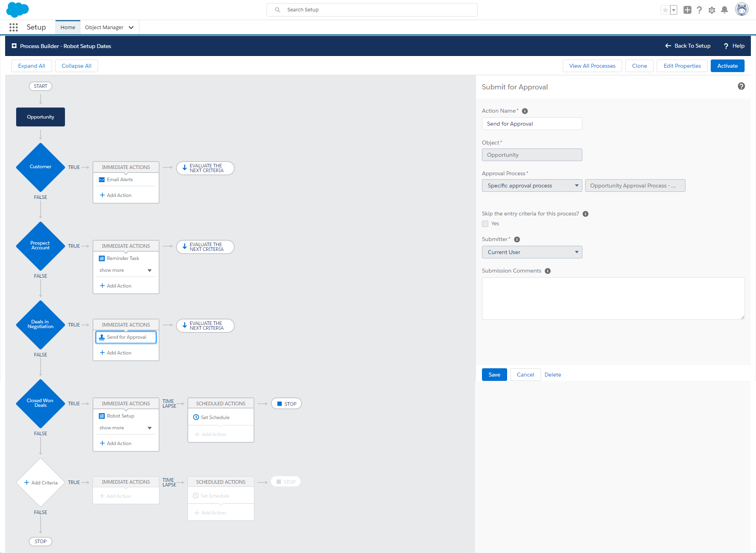Open the App Launcher grid icon

[x=13, y=27]
